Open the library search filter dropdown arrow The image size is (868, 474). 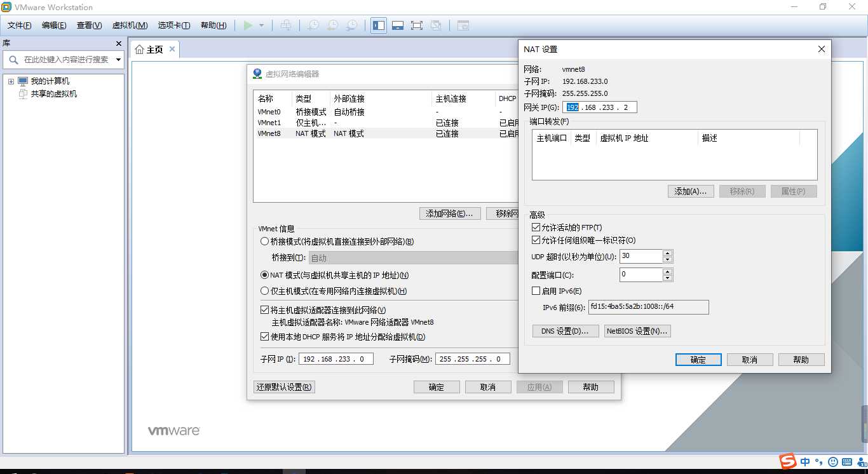118,60
